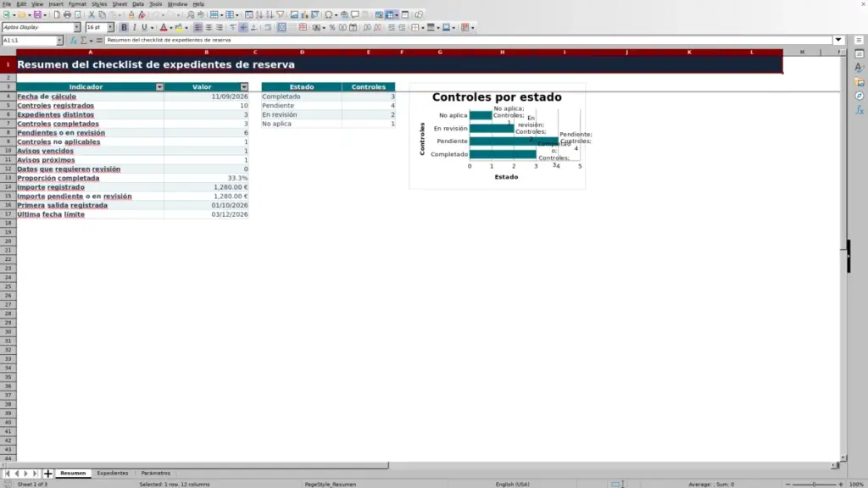The image size is (868, 488).
Task: Expand the font size dropdown
Action: click(x=110, y=27)
